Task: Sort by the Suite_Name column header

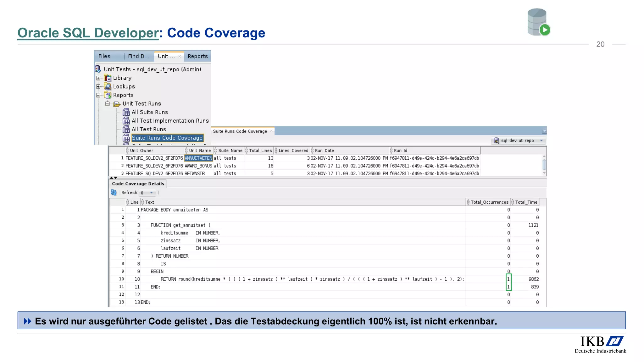Action: [x=229, y=151]
